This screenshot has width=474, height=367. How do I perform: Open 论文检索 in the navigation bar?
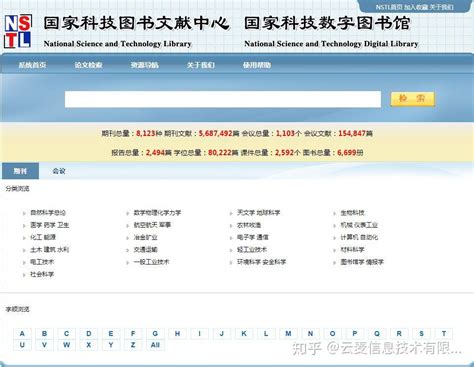(x=88, y=65)
